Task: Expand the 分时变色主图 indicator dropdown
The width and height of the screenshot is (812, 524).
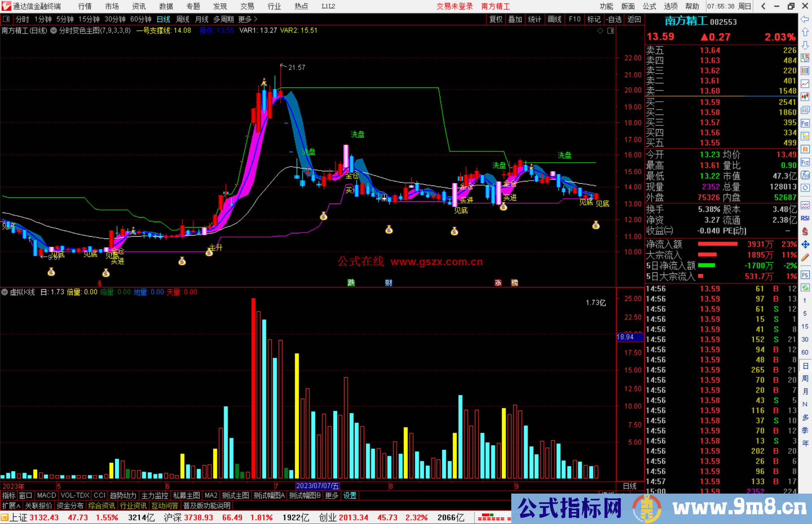Action: (54, 30)
